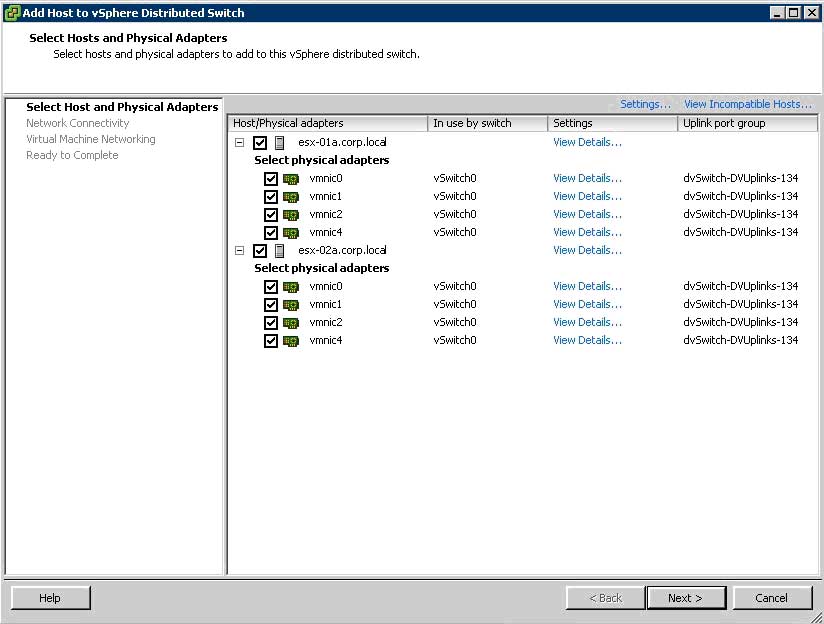
Task: Uncheck the esx-01a.corp.local host checkbox
Action: (260, 142)
